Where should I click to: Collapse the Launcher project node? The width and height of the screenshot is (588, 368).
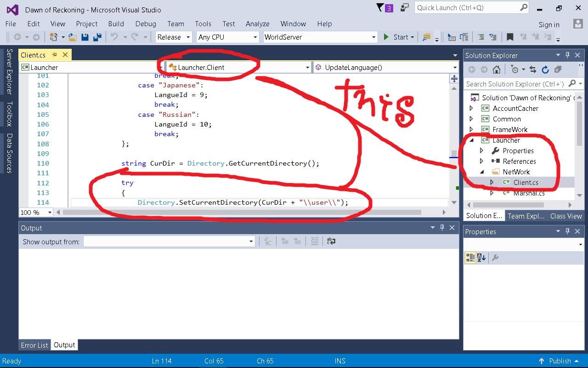click(471, 140)
